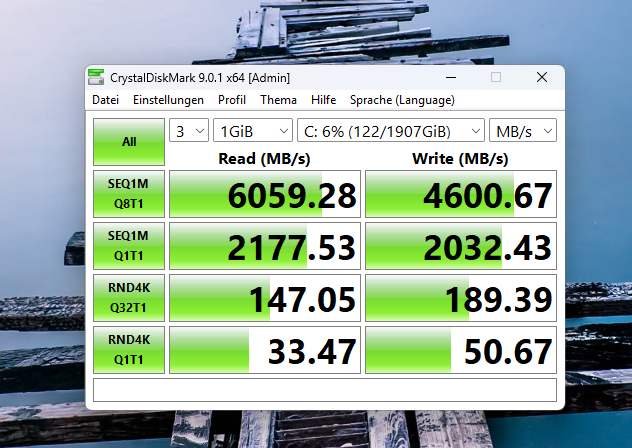Viewport: 632px width, 448px height.
Task: Click the RND4K Q1T1 read value 33.47
Action: (x=265, y=350)
